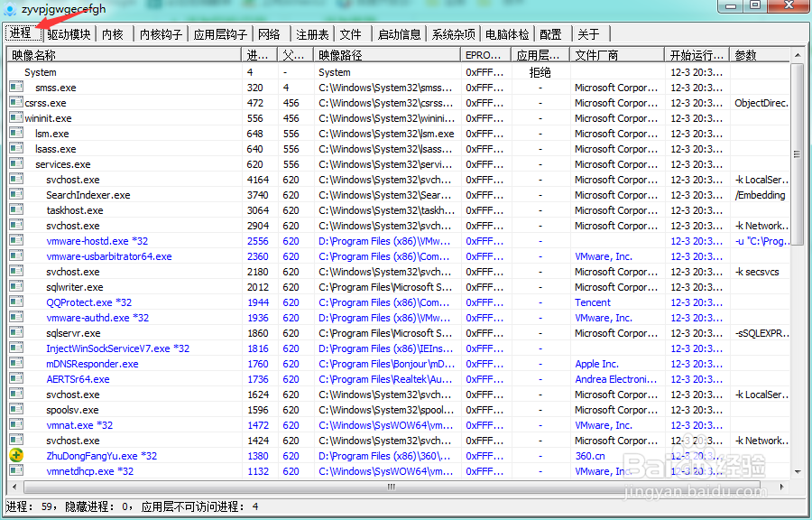812x520 pixels.
Task: Click the csrss.exe process icon
Action: tap(16, 102)
